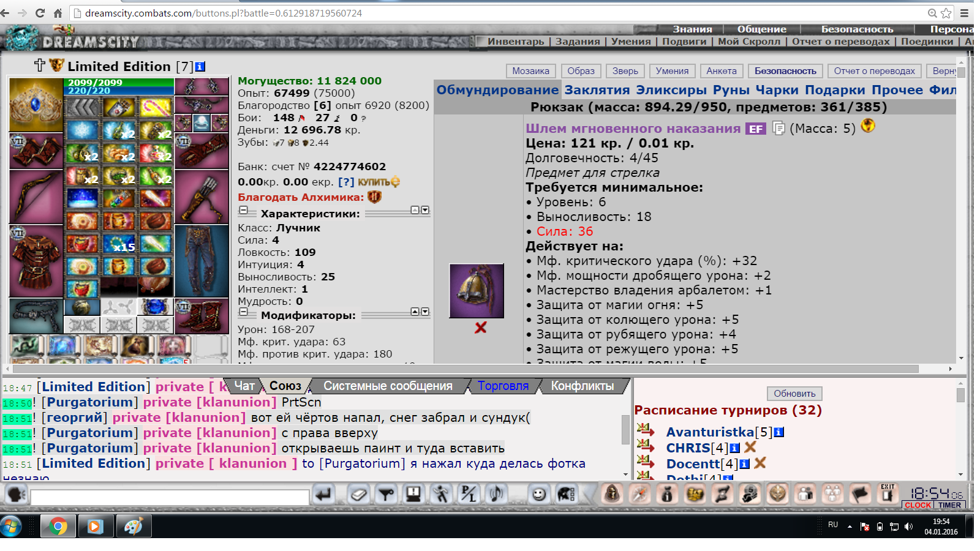Click the Мозаика button
980x551 pixels.
[530, 71]
